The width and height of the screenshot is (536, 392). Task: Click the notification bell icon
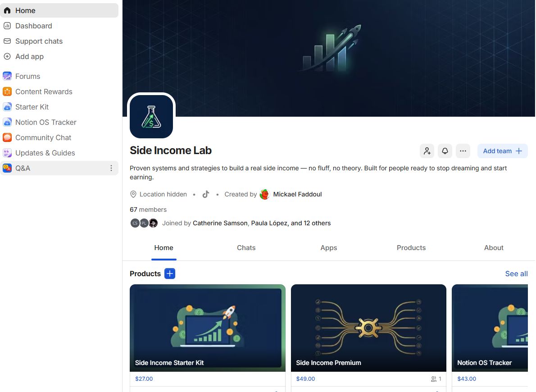[445, 151]
